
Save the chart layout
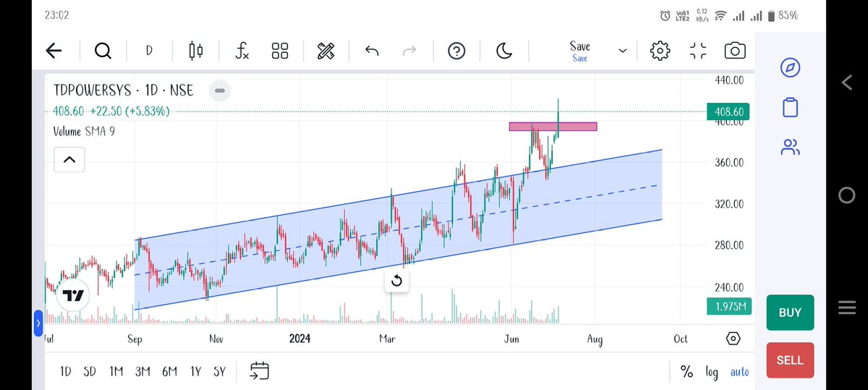(x=580, y=51)
